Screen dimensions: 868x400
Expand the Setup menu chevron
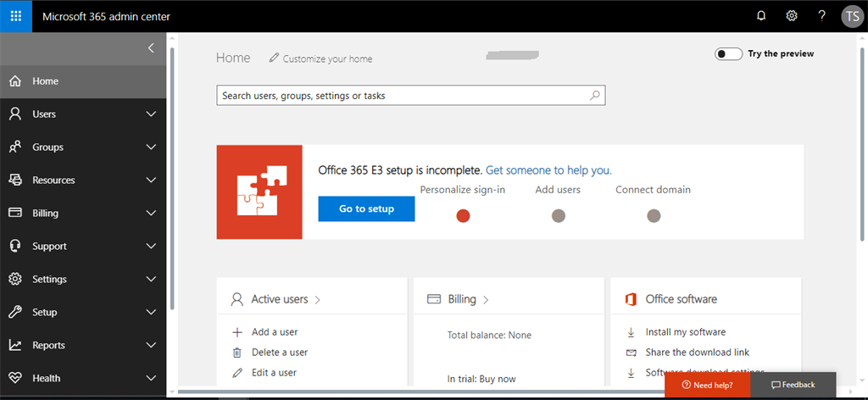point(151,312)
